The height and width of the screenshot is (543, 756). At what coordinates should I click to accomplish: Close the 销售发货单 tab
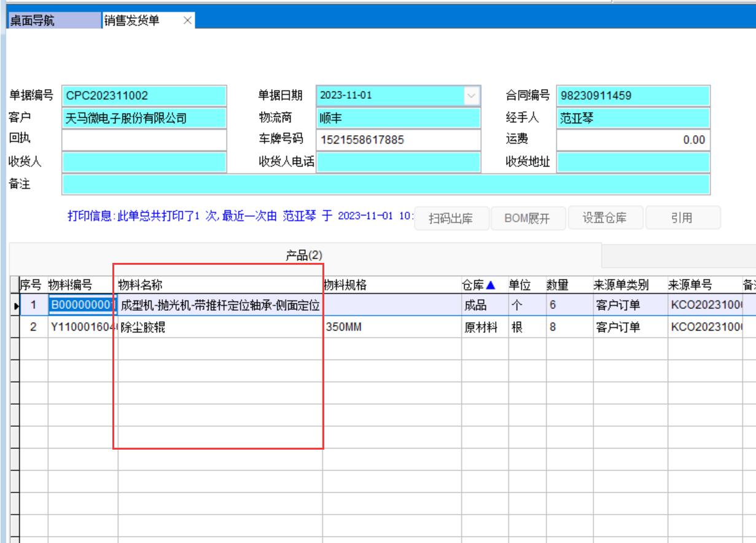[187, 21]
